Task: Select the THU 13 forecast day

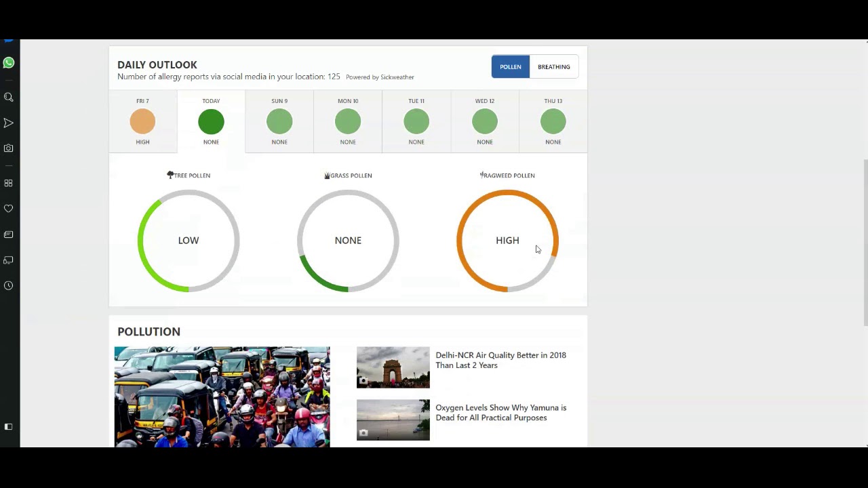Action: 553,121
